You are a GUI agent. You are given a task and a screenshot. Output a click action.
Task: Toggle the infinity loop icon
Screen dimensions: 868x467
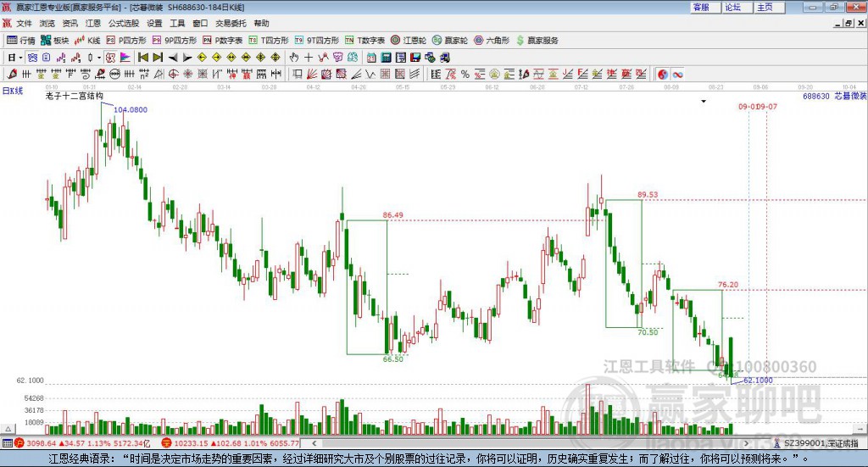677,74
